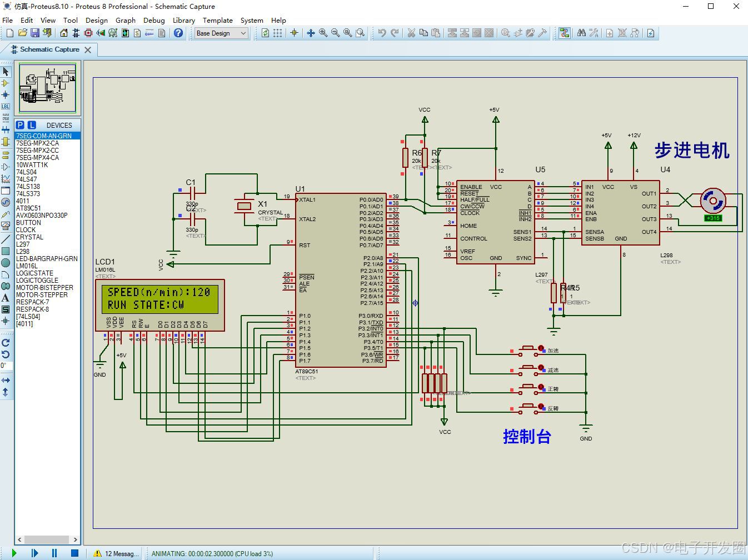
Task: Open the Base Design variant dropdown
Action: [221, 33]
